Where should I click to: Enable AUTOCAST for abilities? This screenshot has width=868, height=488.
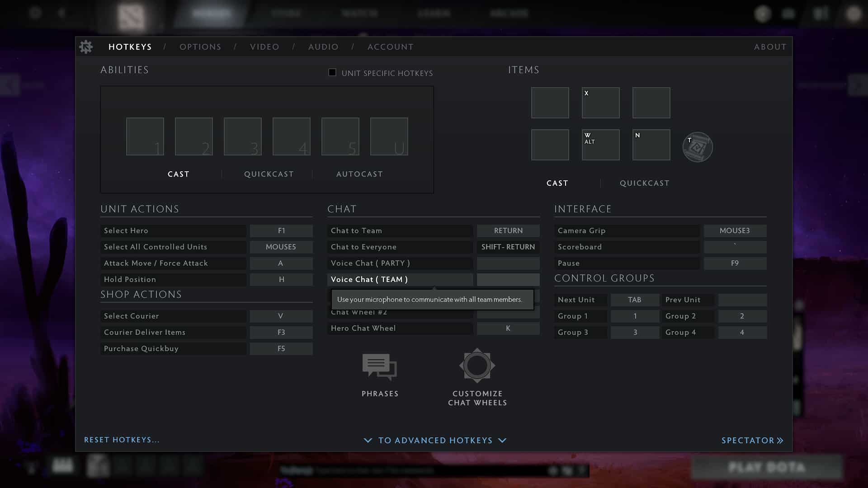(x=359, y=174)
